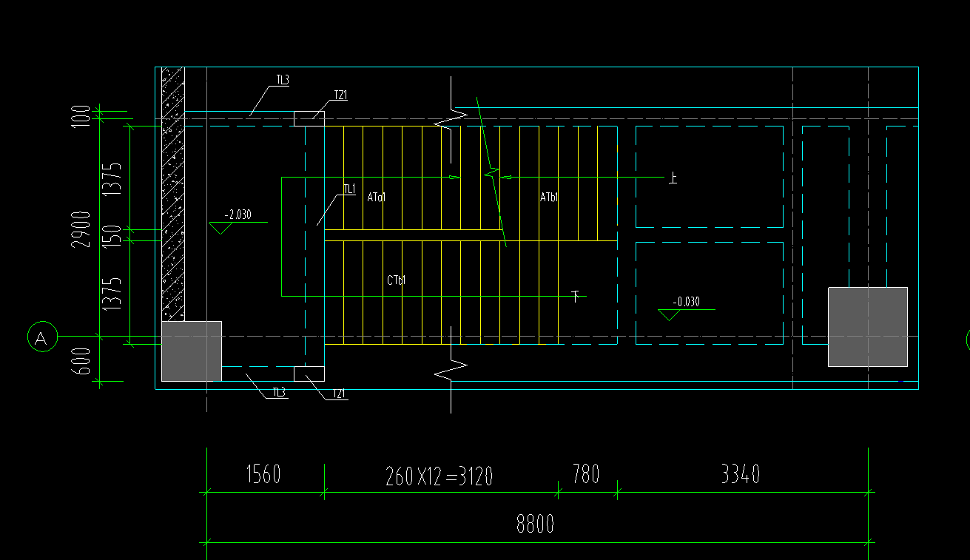Pick the -2.030 elevation text
Viewport: 970px width, 560px height.
click(238, 215)
